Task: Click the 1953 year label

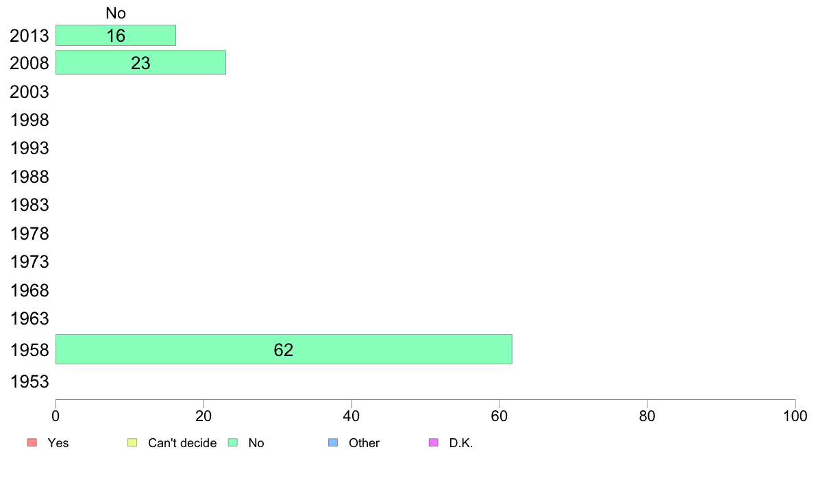Action: tap(29, 381)
